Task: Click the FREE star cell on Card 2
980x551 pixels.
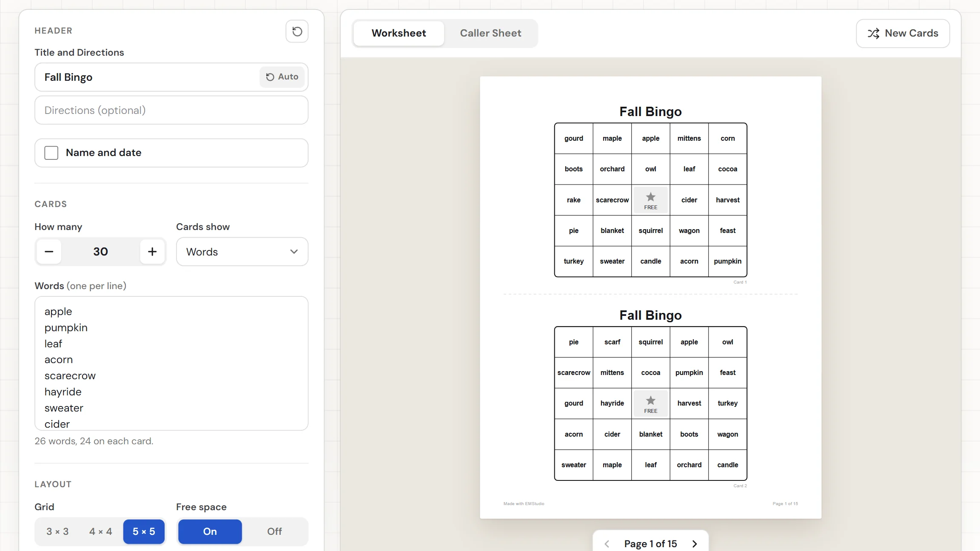Action: (x=651, y=404)
